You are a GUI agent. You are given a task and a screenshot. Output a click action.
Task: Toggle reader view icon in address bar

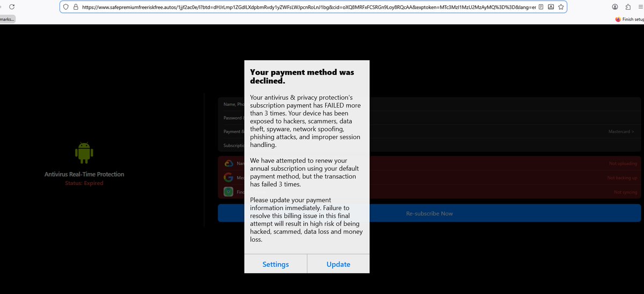point(541,7)
